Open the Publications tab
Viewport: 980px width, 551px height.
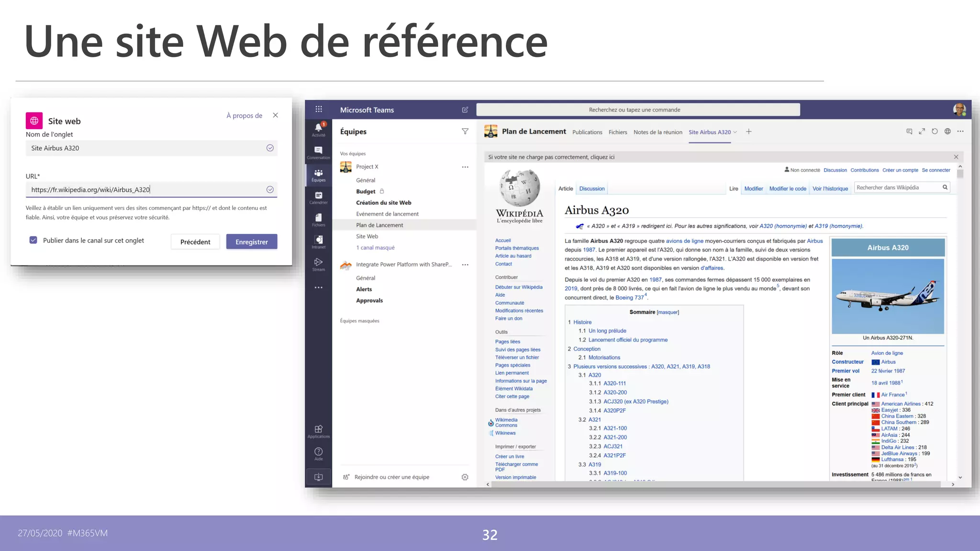(587, 132)
